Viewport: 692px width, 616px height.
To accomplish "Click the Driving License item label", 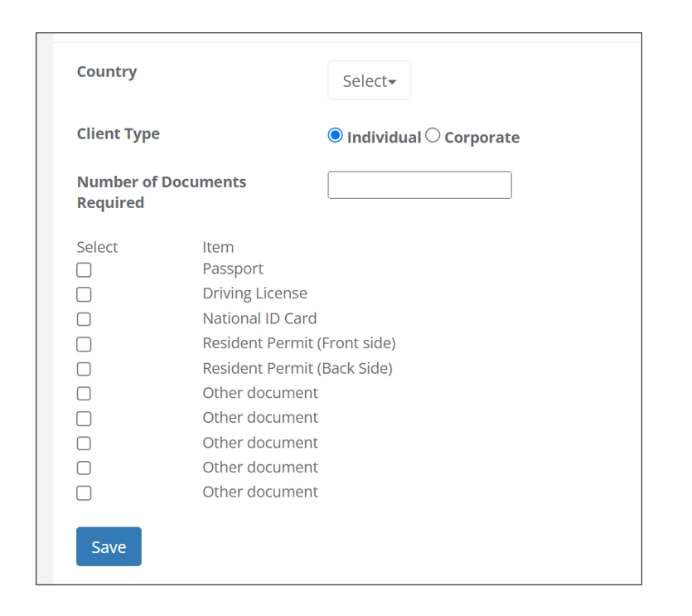I will click(254, 293).
